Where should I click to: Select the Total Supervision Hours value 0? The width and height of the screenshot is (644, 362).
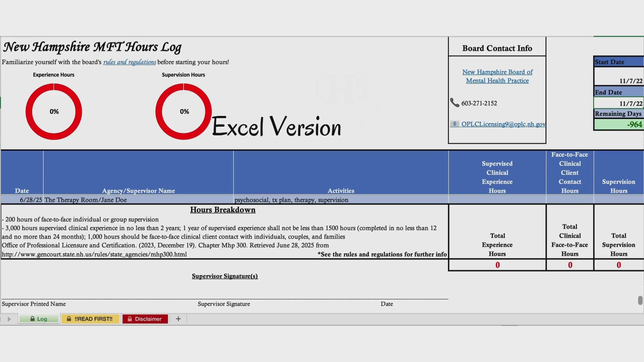pyautogui.click(x=619, y=265)
